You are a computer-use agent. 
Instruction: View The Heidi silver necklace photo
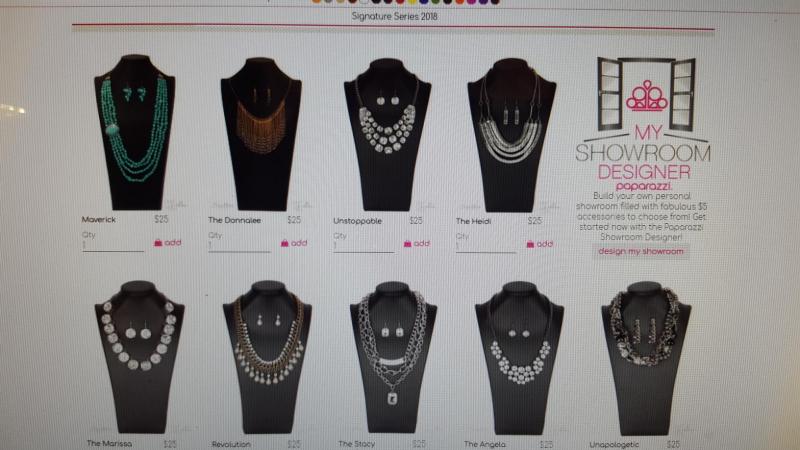(511, 135)
